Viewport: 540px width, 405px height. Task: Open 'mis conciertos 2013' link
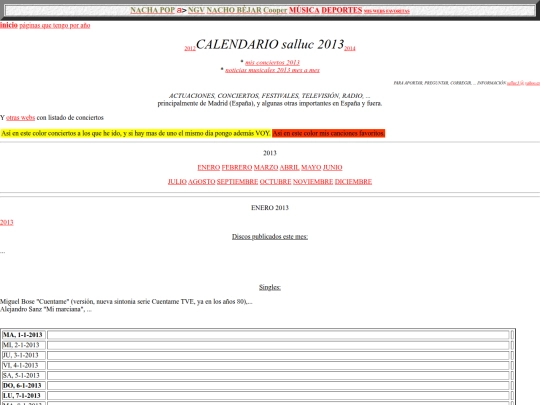[x=272, y=62]
